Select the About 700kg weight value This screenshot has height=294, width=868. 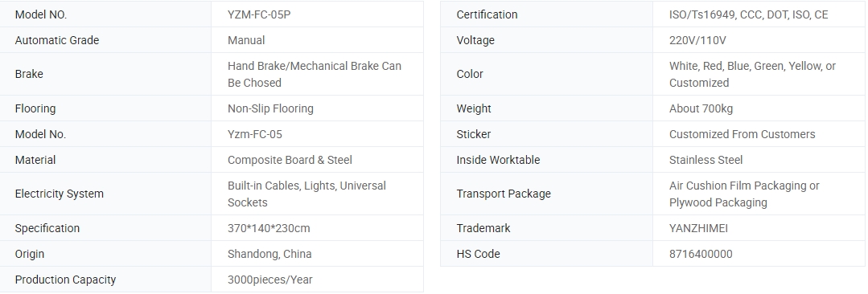click(x=701, y=108)
